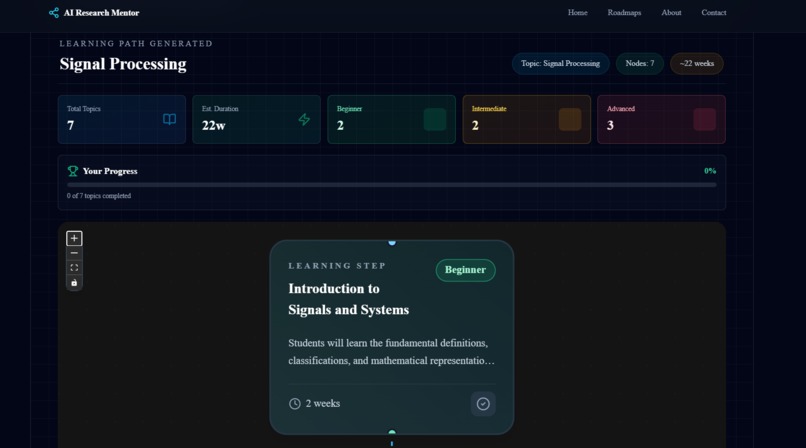Click the AI Research Mentor share-nodes logo icon
The image size is (806, 448).
point(53,12)
